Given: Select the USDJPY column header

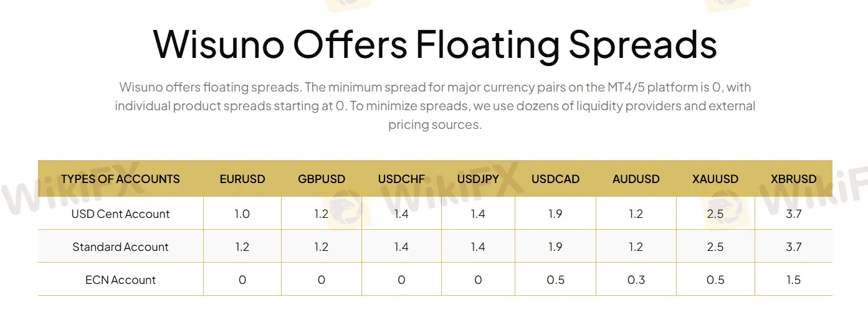Looking at the screenshot, I should click(478, 179).
